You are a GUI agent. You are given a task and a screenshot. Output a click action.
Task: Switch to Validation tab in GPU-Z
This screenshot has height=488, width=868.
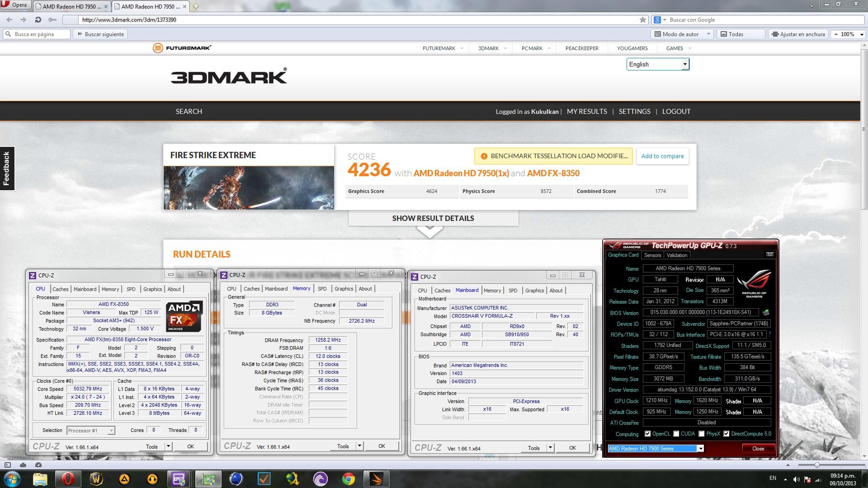[x=677, y=255]
